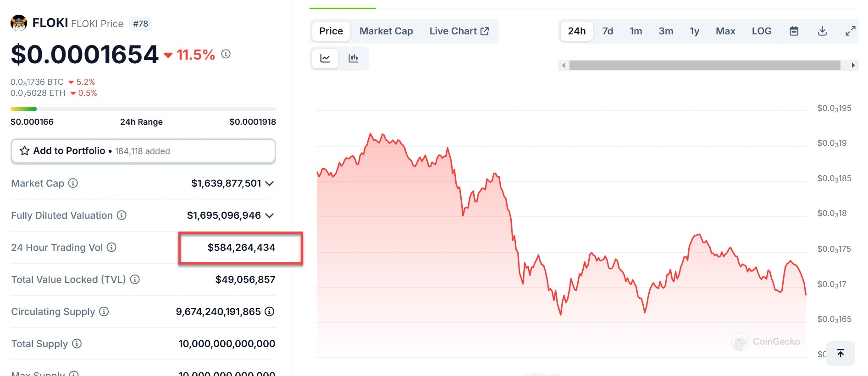
Task: Select the 7d time range
Action: coord(607,31)
